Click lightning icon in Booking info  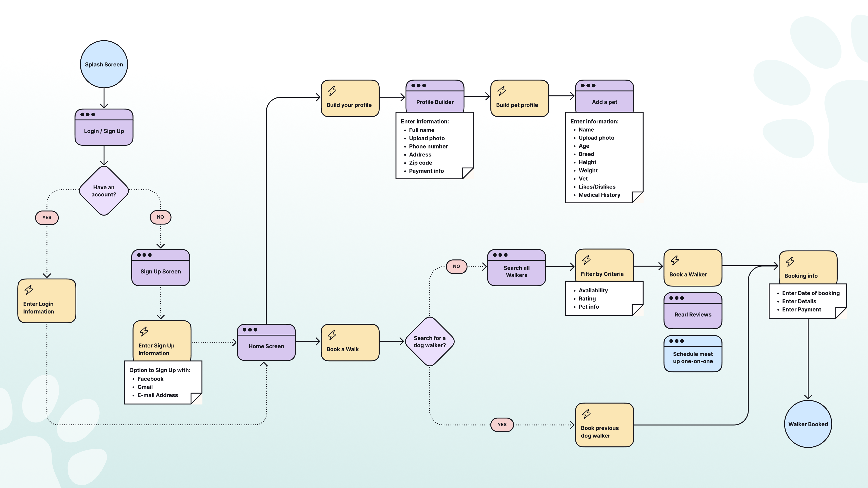790,261
